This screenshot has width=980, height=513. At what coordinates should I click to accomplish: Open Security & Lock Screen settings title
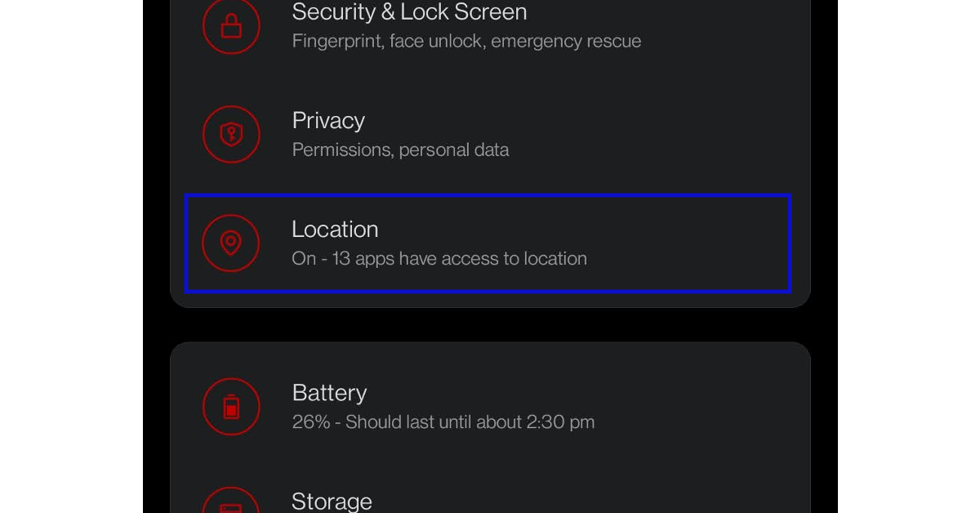[x=409, y=12]
